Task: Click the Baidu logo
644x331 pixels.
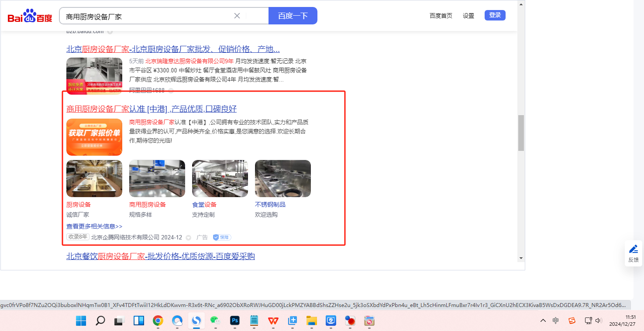Action: [30, 16]
